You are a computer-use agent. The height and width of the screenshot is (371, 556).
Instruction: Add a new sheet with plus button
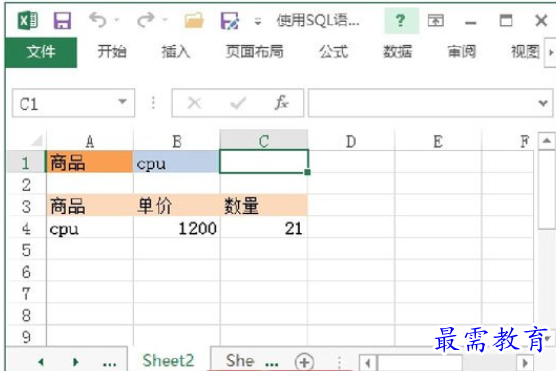point(304,362)
